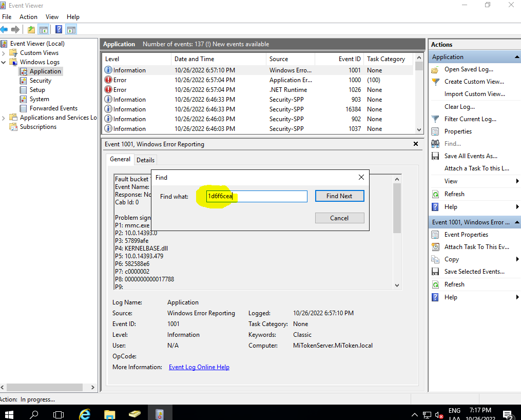Click the blue Help toolbar icon
Screen dimensions: 521x420
tap(59, 30)
